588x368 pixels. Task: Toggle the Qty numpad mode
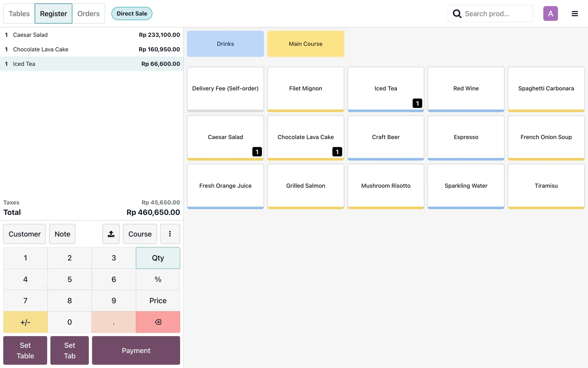[158, 258]
